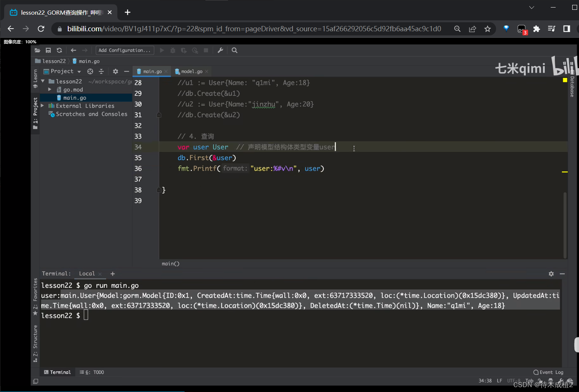Hide the Terminal panel with minus icon
The image size is (579, 392).
(x=562, y=274)
